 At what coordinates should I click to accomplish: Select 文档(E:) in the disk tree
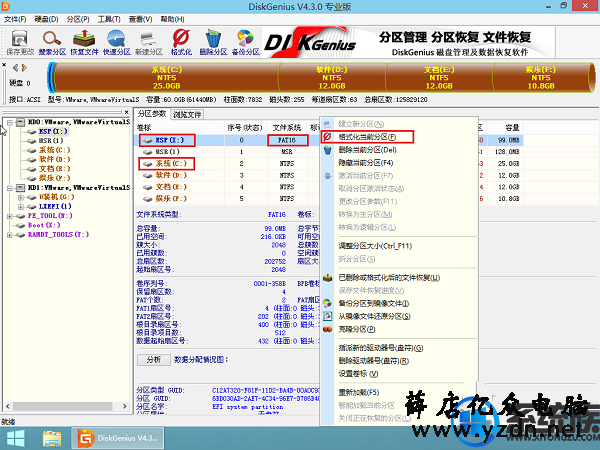(x=55, y=169)
